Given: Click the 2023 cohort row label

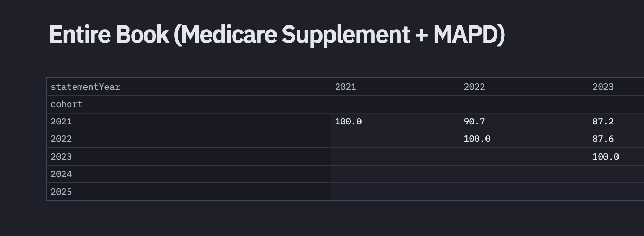Looking at the screenshot, I should pyautogui.click(x=61, y=156).
